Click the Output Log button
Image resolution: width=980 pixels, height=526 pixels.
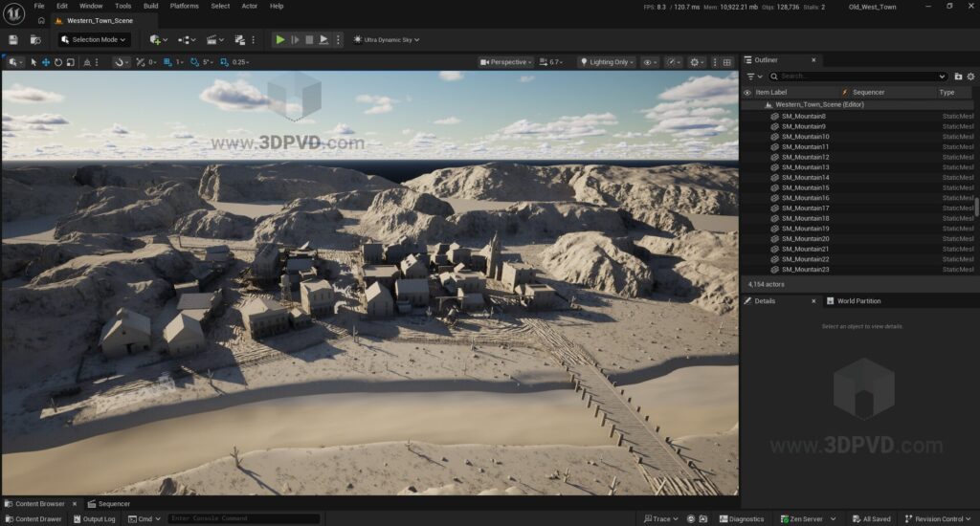click(x=94, y=518)
